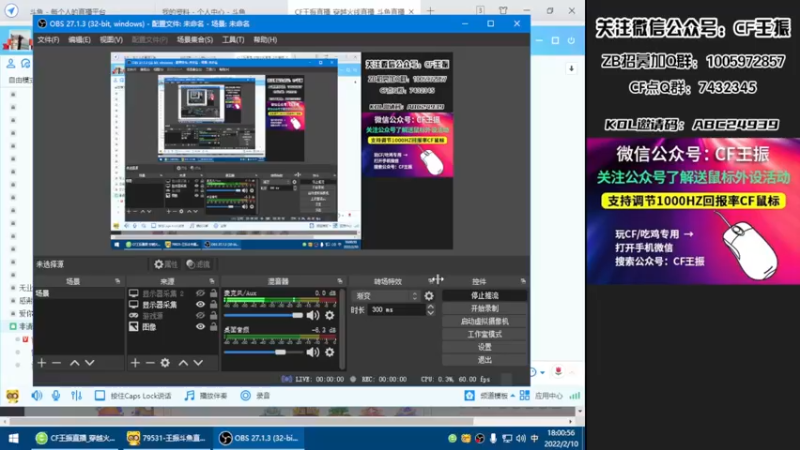
Task: Open the 属性 properties button above the panels
Action: (x=166, y=264)
